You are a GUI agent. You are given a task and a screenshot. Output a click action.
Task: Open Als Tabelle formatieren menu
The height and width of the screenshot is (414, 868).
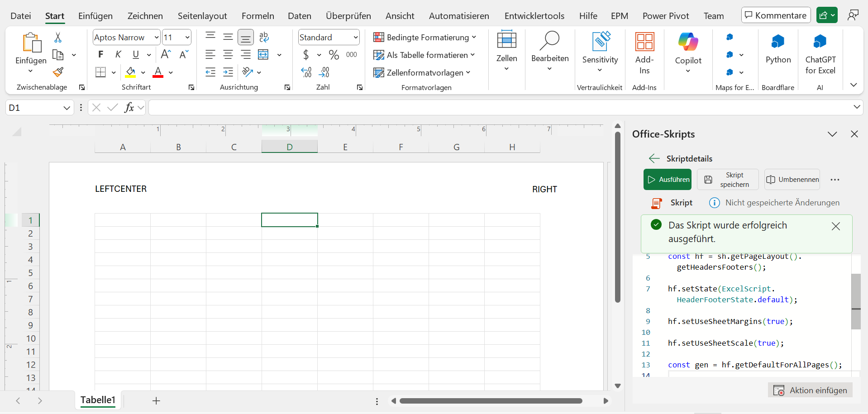pyautogui.click(x=424, y=55)
